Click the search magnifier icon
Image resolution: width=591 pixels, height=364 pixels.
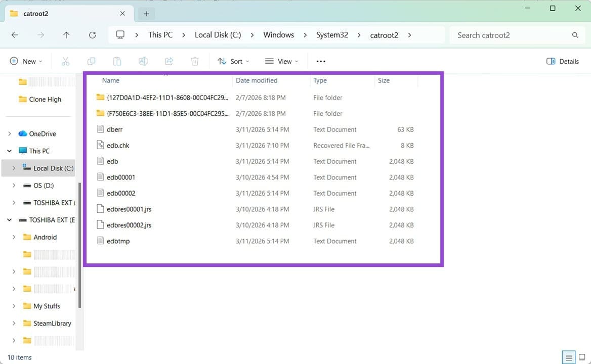(575, 35)
